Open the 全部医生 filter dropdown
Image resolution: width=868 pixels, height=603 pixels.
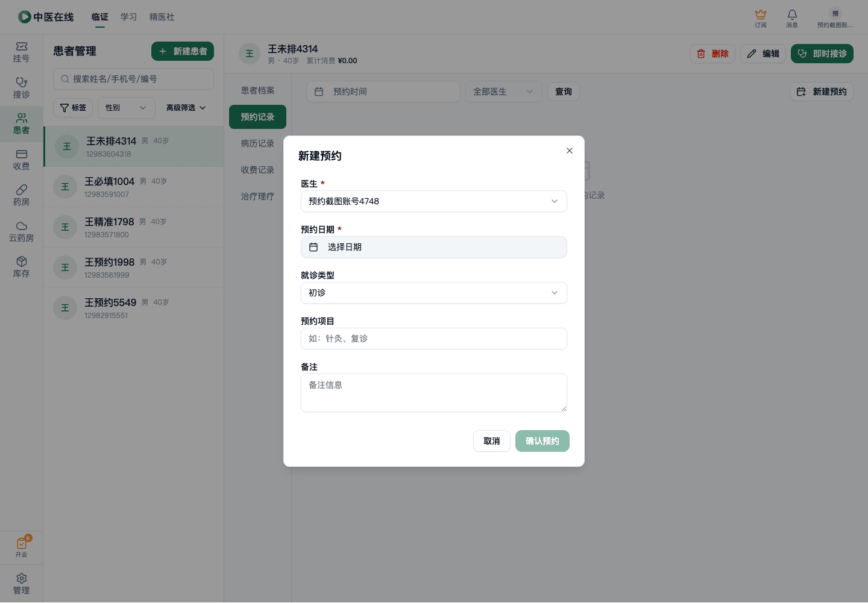[x=504, y=92]
